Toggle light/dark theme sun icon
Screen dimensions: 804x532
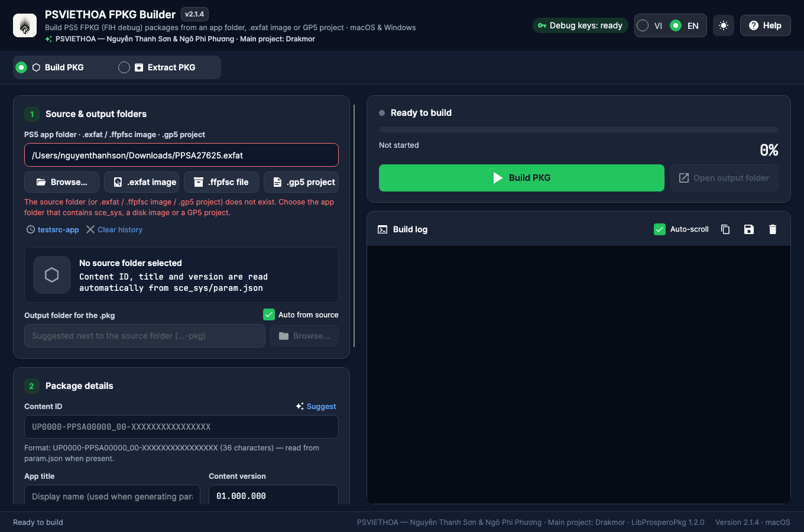(x=724, y=25)
